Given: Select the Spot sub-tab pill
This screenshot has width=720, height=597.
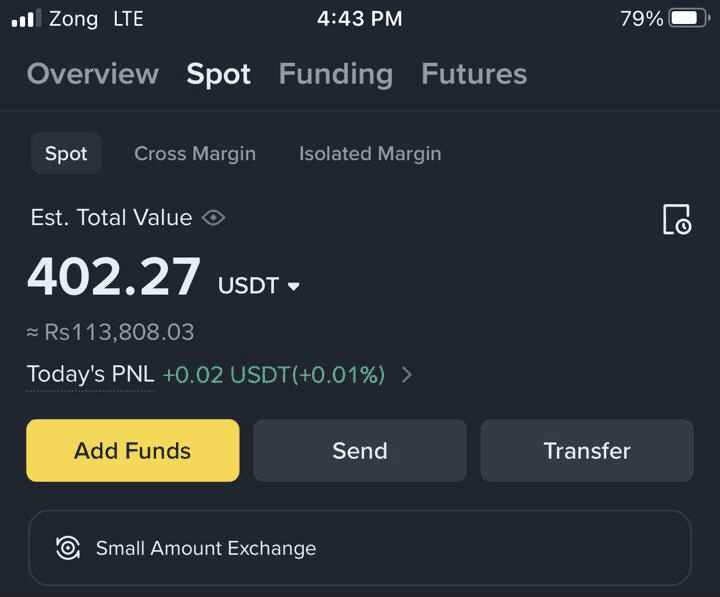Looking at the screenshot, I should pos(66,154).
